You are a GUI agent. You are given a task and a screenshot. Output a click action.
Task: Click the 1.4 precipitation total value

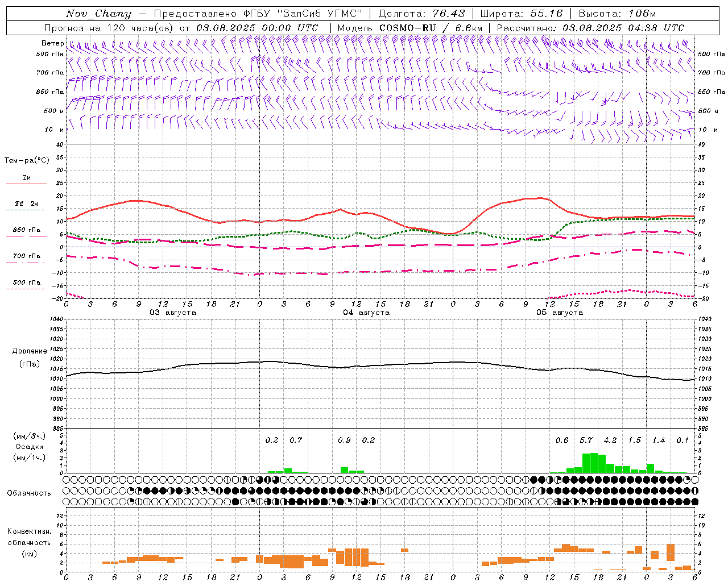coord(659,440)
